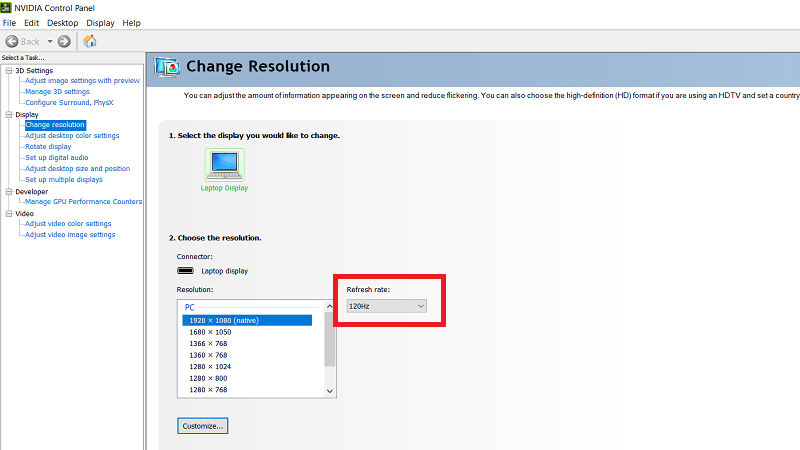800x450 pixels.
Task: Open Adjust desktop color settings
Action: pos(72,136)
